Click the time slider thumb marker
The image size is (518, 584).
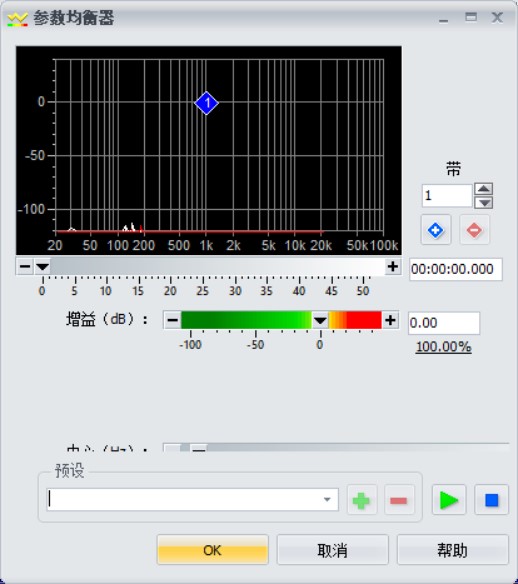tap(42, 266)
